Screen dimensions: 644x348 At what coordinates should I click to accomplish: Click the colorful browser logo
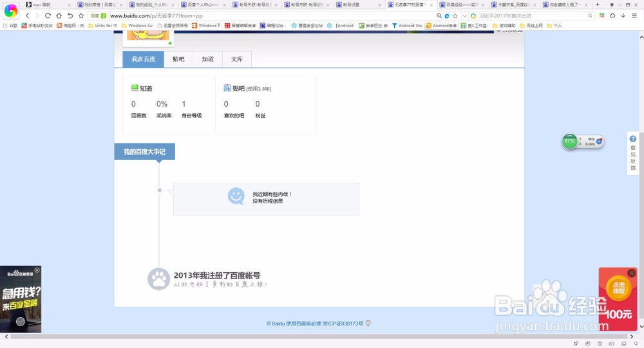tap(11, 11)
